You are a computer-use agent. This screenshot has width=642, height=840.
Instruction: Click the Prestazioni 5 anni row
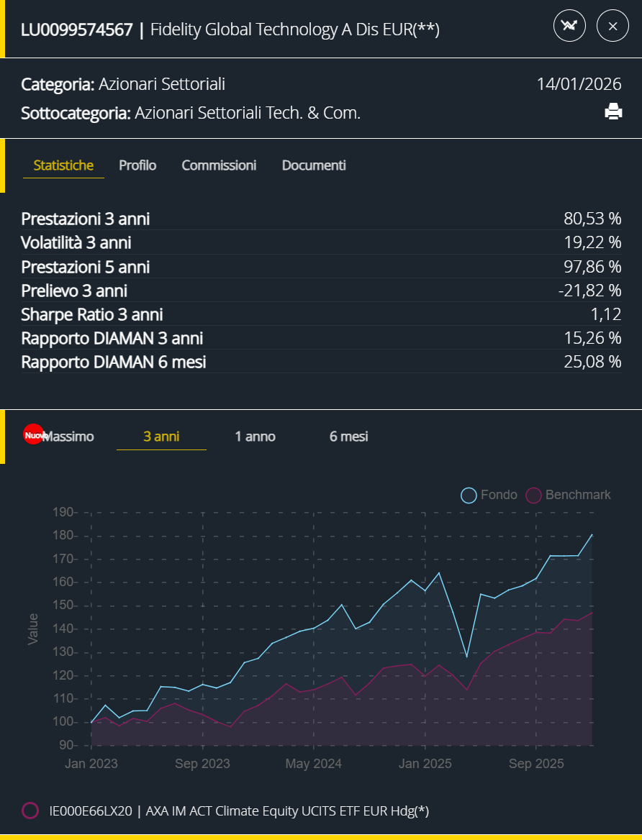pos(321,267)
